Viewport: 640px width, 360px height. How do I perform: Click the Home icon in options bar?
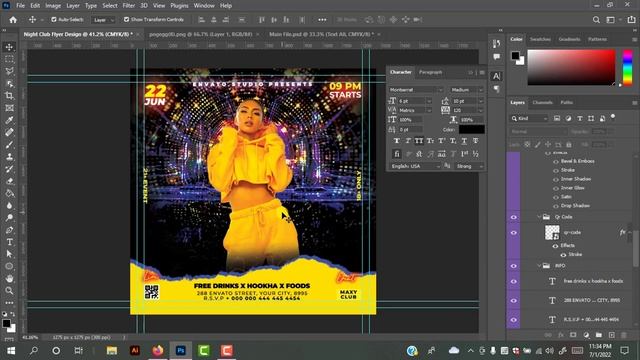(13, 20)
